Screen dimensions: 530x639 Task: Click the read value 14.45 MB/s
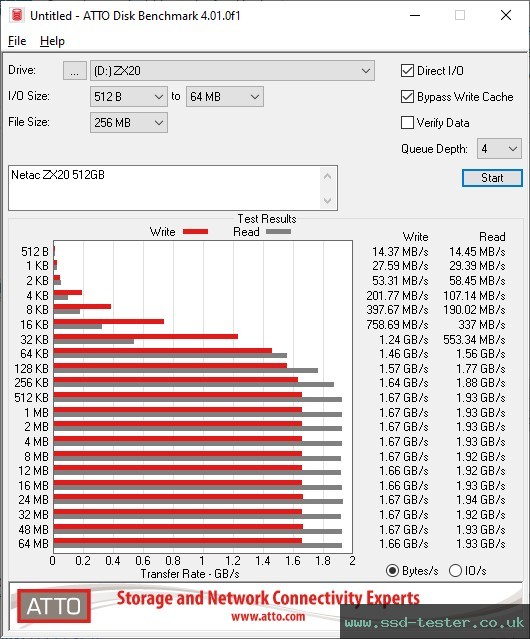[x=477, y=252]
